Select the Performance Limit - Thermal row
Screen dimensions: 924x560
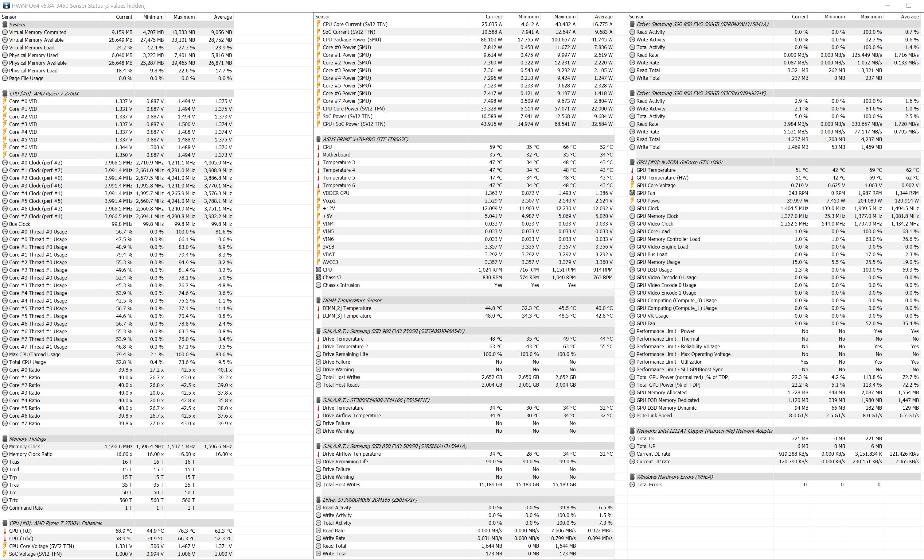click(775, 339)
